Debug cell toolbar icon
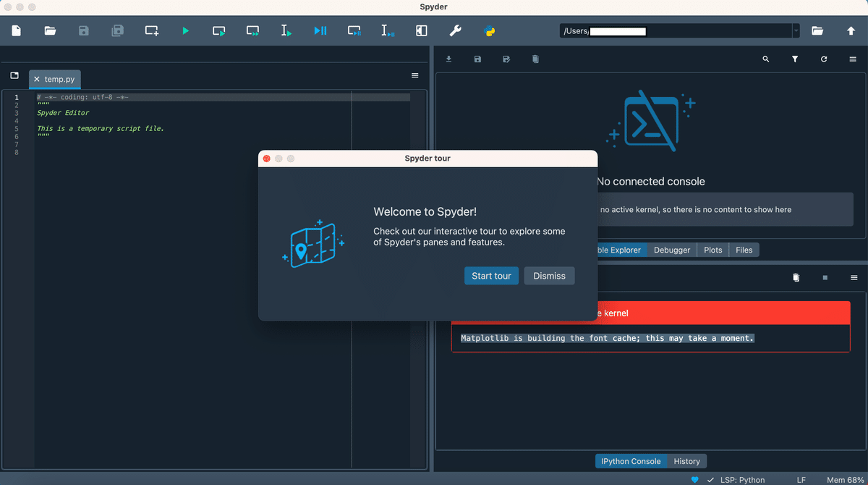The height and width of the screenshot is (485, 868). pos(354,30)
